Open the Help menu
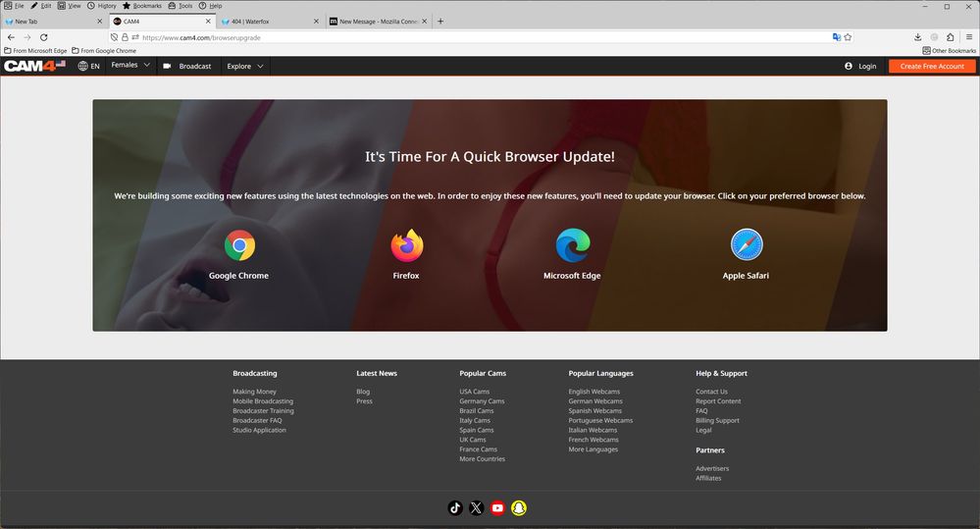The width and height of the screenshot is (980, 529). tap(211, 6)
